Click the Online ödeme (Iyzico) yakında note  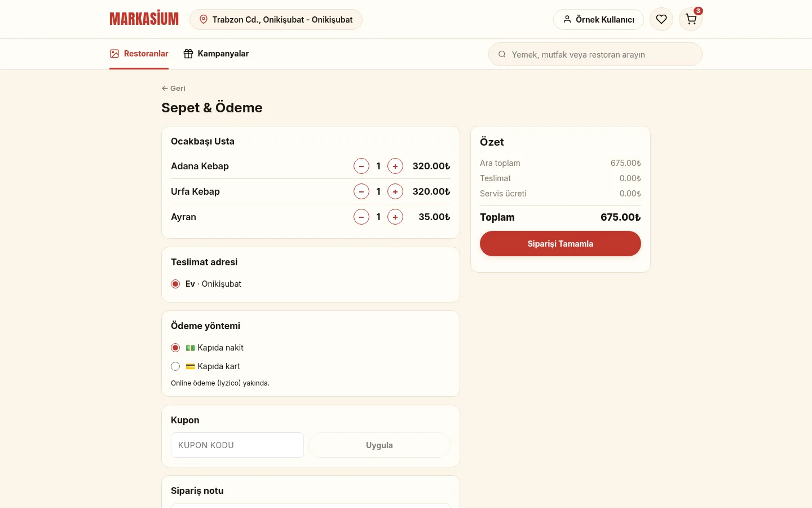pyautogui.click(x=220, y=383)
